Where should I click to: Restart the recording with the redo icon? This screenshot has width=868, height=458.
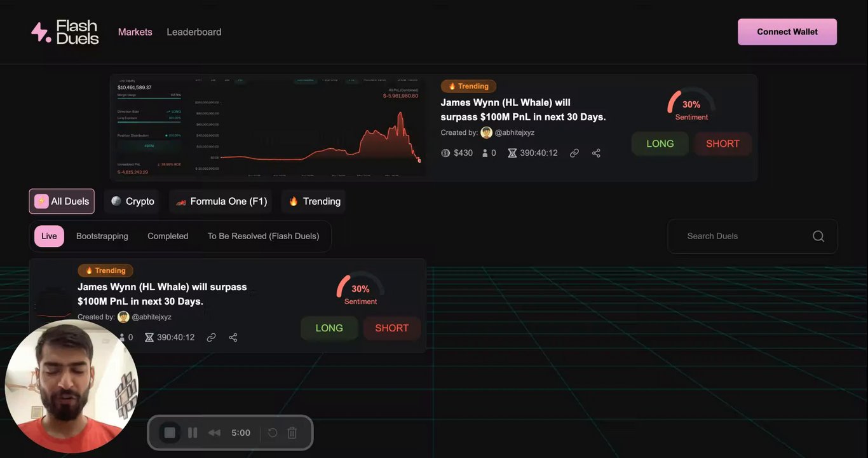point(273,433)
